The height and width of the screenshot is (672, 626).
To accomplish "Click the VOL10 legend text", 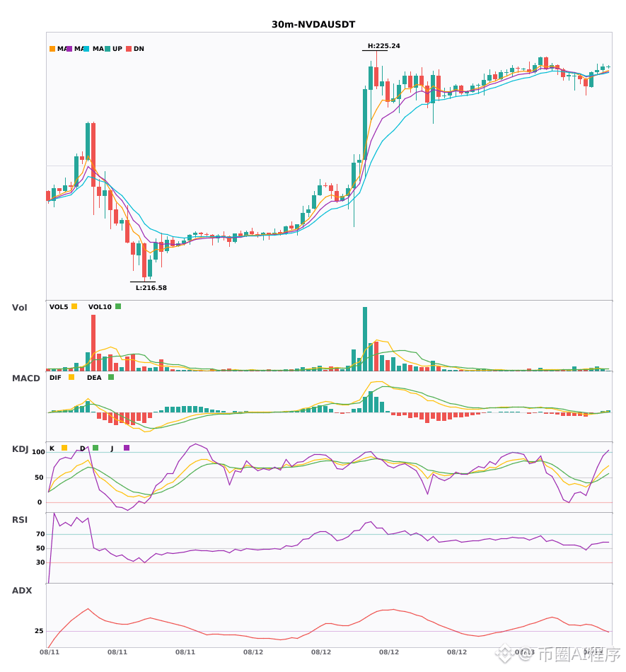I will [100, 307].
